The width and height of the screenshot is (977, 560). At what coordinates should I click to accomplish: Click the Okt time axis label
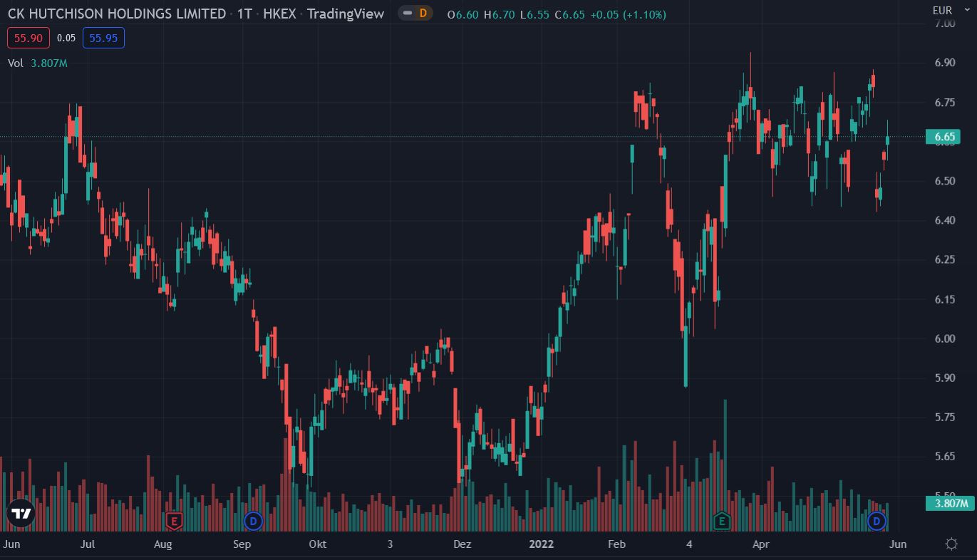(318, 544)
